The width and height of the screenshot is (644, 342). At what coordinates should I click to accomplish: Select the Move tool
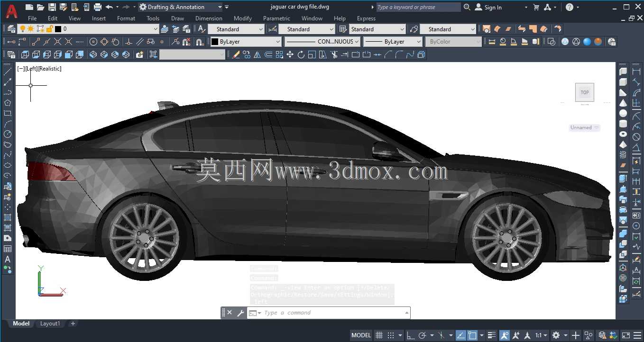pos(290,55)
